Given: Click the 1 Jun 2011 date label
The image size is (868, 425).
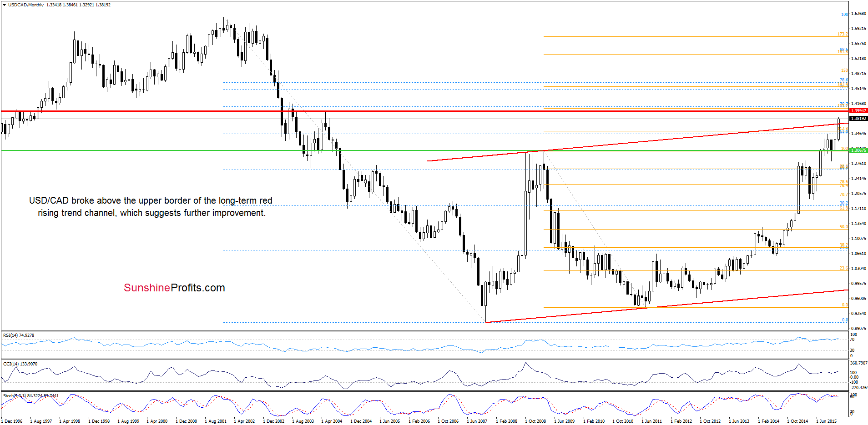Looking at the screenshot, I should point(652,421).
